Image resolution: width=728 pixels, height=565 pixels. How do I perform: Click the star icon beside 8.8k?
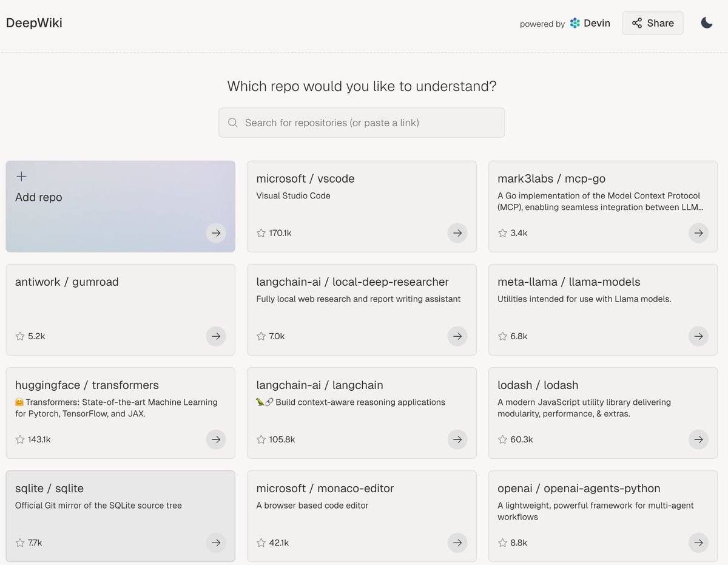pyautogui.click(x=503, y=543)
